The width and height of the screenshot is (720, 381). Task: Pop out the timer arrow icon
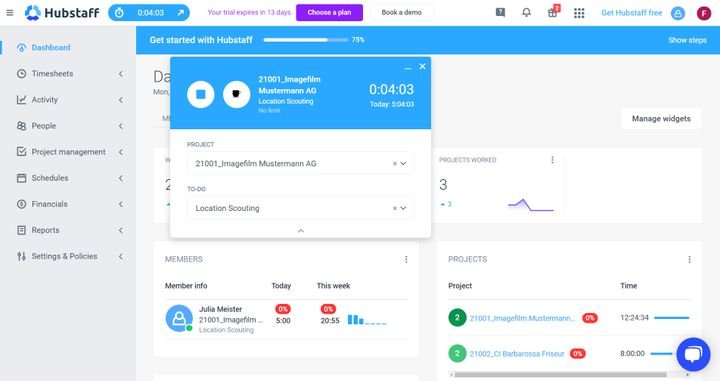point(181,13)
